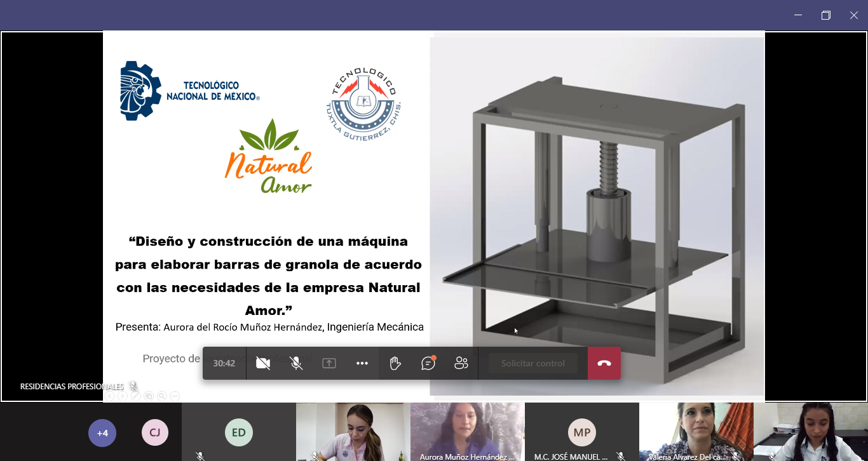Click the next slide arrow on the slide
Screen dimensions: 868x461
(x=123, y=396)
